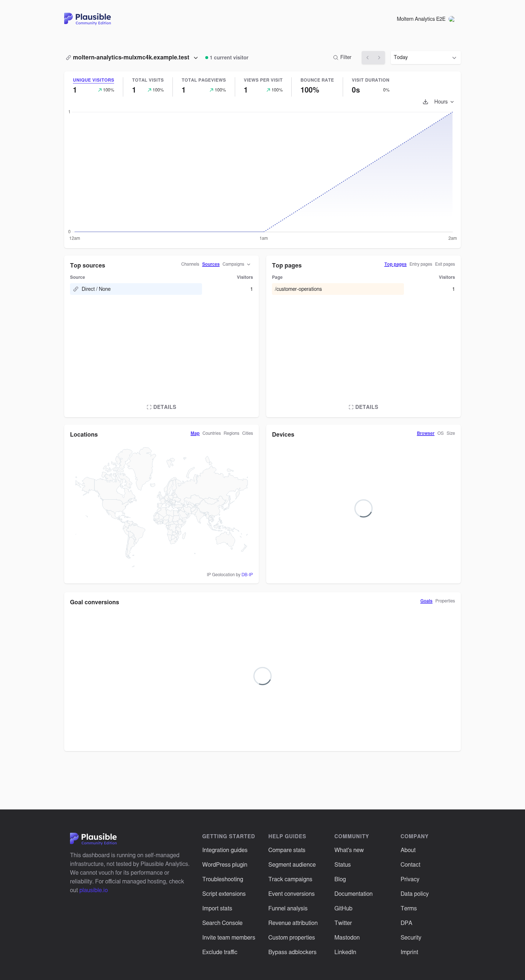The image size is (525, 980).
Task: Click the link icon beside Direct / None
Action: point(76,289)
